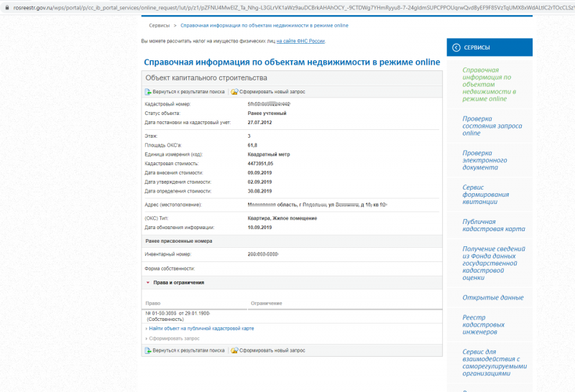Open Открытые данные in sidebar
The width and height of the screenshot is (575, 392).
coord(493,297)
